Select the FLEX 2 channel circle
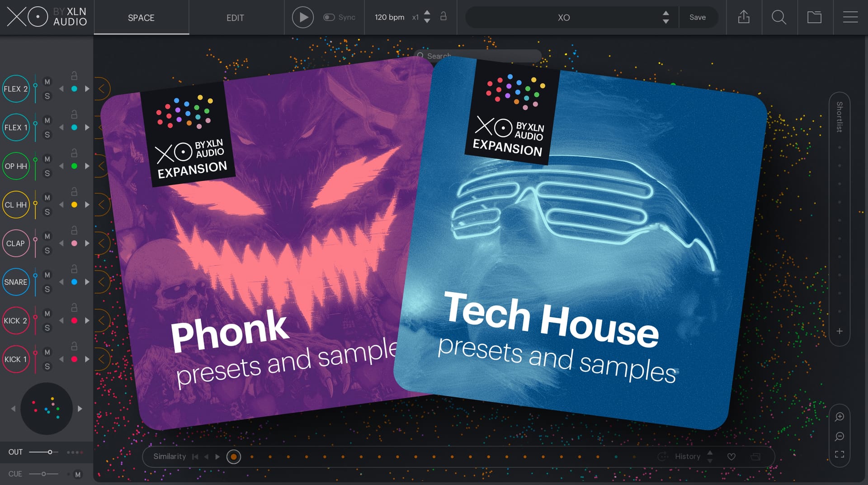Screen dimensions: 868x485 [16, 89]
